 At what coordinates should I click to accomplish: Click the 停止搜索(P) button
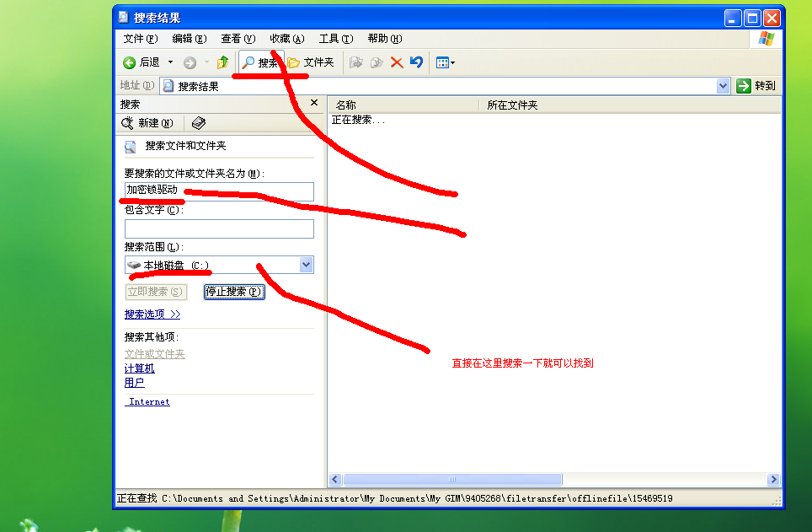pyautogui.click(x=234, y=292)
